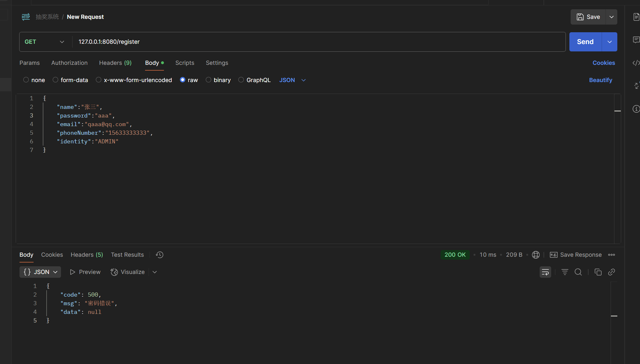Image resolution: width=640 pixels, height=364 pixels.
Task: Click the link icon in the response toolbar
Action: 611,272
